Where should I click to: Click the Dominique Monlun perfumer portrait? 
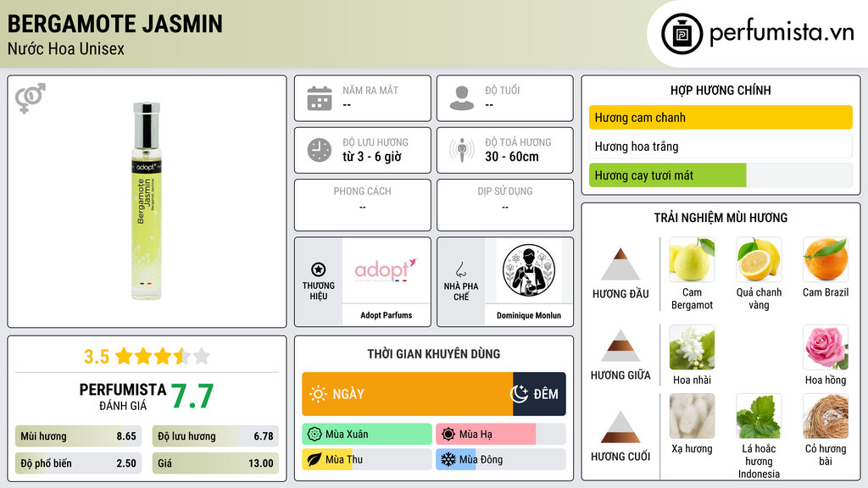(x=529, y=270)
